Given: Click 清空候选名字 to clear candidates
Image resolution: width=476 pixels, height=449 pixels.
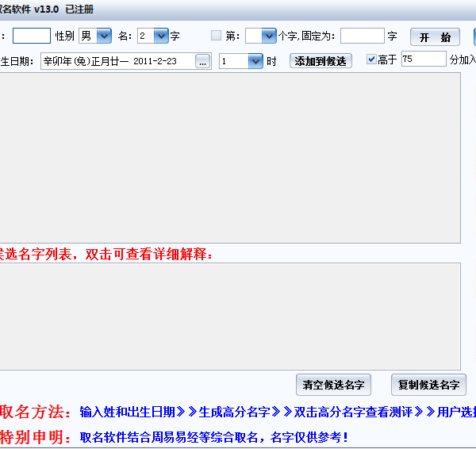Looking at the screenshot, I should point(333,385).
